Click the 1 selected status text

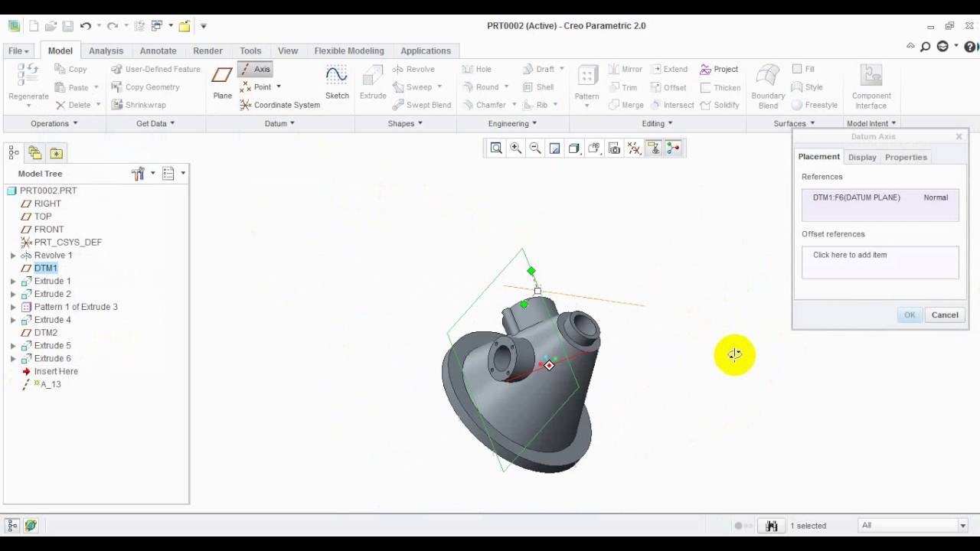(808, 526)
